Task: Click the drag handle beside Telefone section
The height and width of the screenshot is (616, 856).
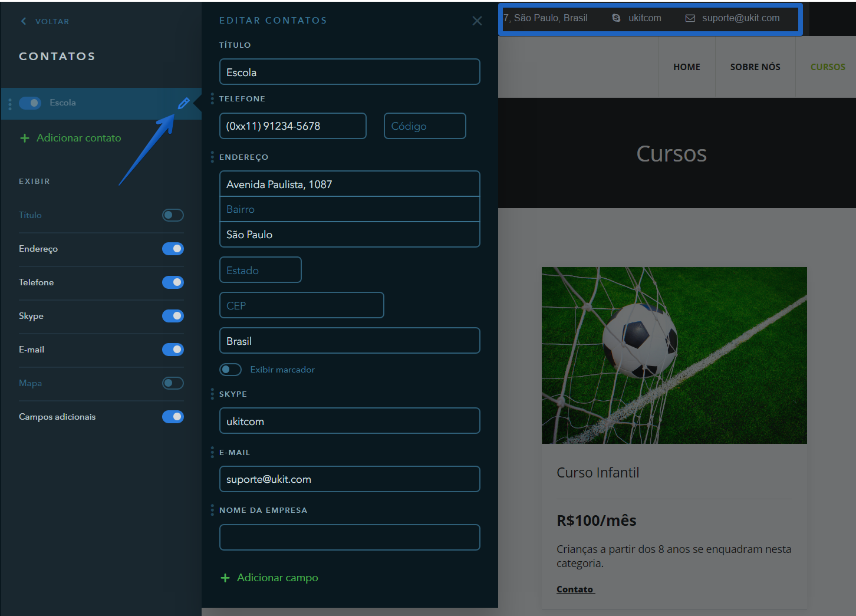Action: pyautogui.click(x=212, y=98)
